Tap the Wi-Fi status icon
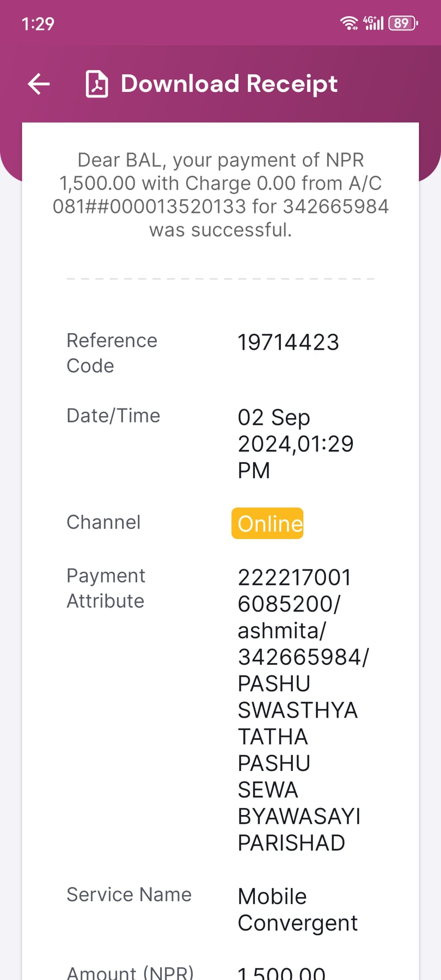 (x=349, y=23)
